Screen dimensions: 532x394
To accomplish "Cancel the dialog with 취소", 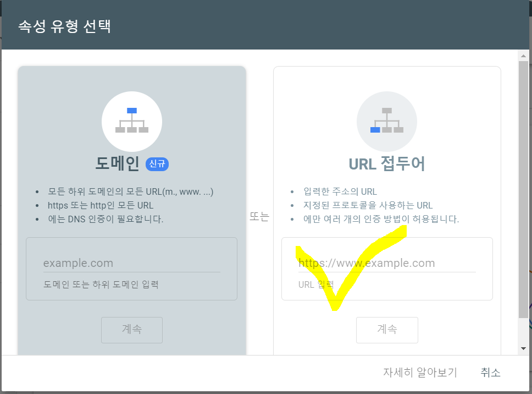I will pyautogui.click(x=490, y=373).
